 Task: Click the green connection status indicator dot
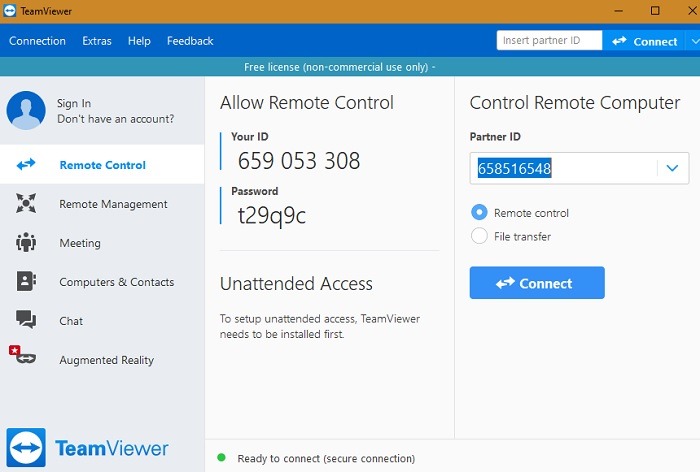pos(221,457)
